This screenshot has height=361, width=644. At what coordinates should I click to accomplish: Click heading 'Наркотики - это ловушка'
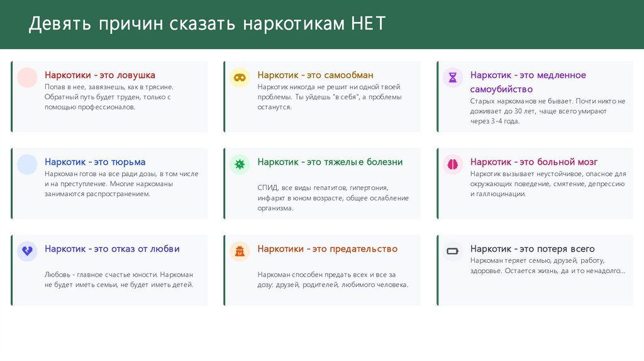(100, 75)
